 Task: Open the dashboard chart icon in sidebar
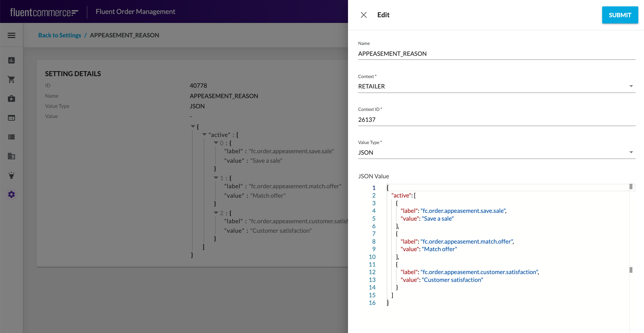click(x=12, y=60)
